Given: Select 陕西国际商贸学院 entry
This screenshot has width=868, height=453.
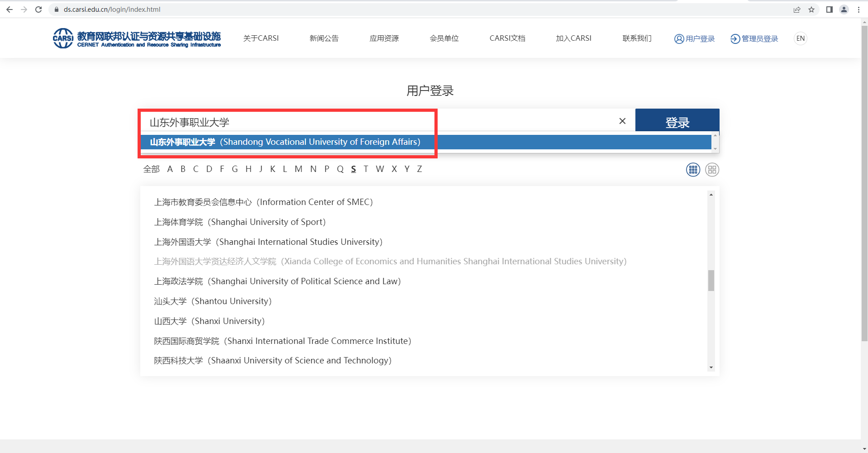Looking at the screenshot, I should click(x=282, y=341).
